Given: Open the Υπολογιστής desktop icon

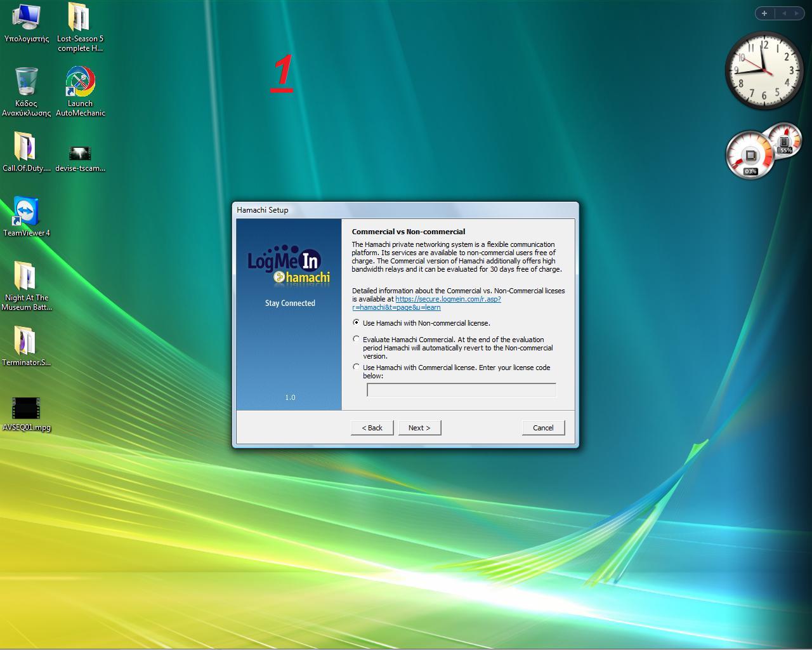Looking at the screenshot, I should click(x=26, y=23).
